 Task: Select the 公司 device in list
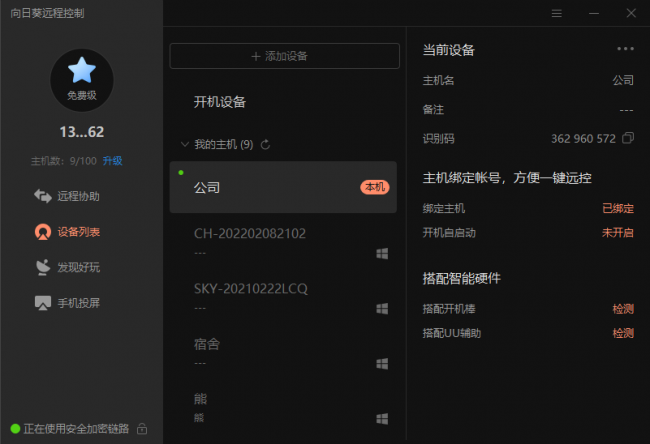pyautogui.click(x=283, y=187)
